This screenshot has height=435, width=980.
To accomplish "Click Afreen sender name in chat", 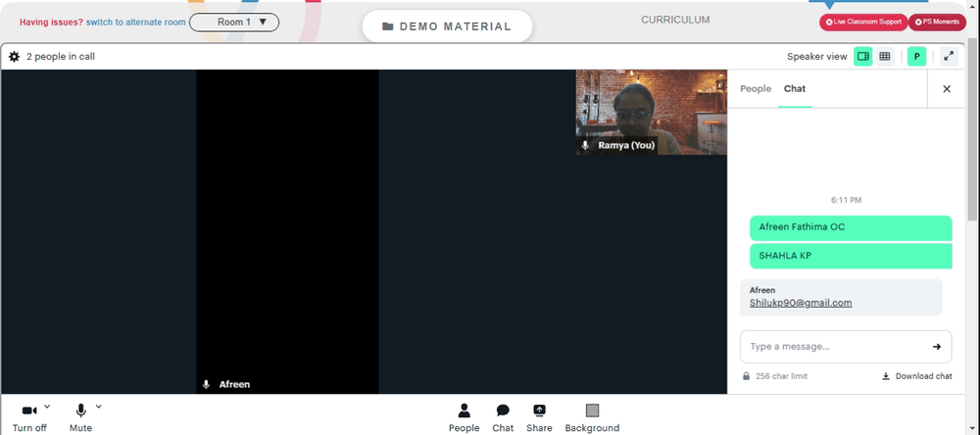I will (x=761, y=290).
